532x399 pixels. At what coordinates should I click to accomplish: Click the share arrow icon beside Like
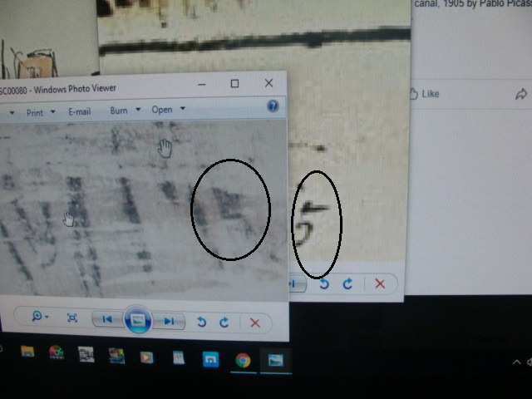[521, 94]
